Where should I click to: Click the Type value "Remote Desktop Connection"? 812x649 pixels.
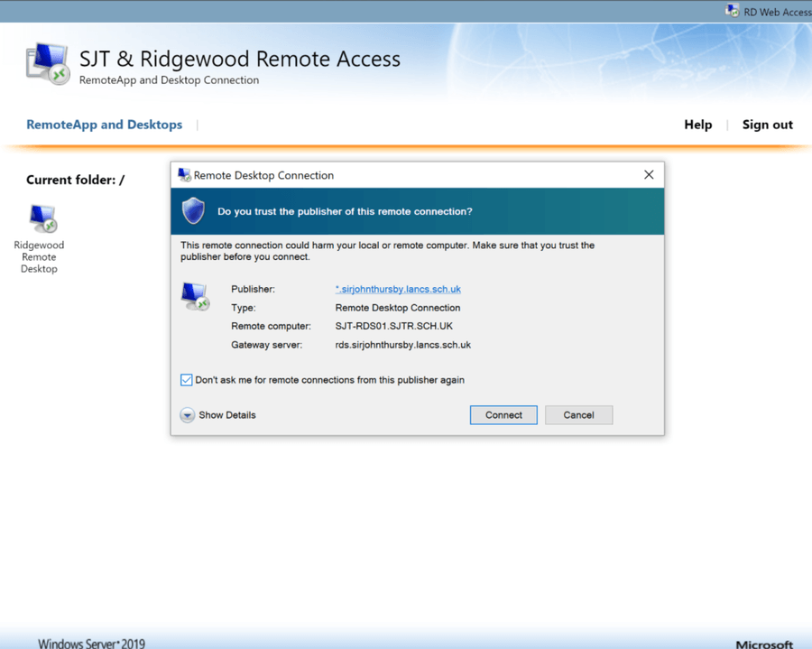click(x=398, y=308)
